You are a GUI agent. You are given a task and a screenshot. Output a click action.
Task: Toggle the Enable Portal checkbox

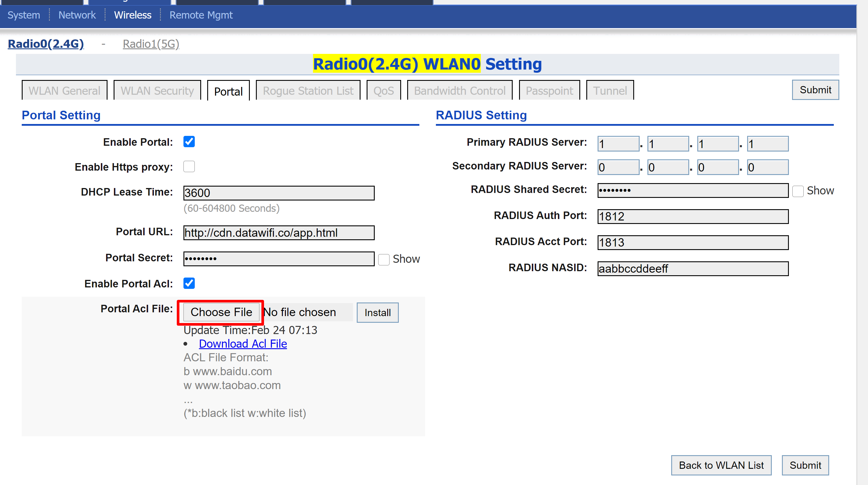coord(189,142)
